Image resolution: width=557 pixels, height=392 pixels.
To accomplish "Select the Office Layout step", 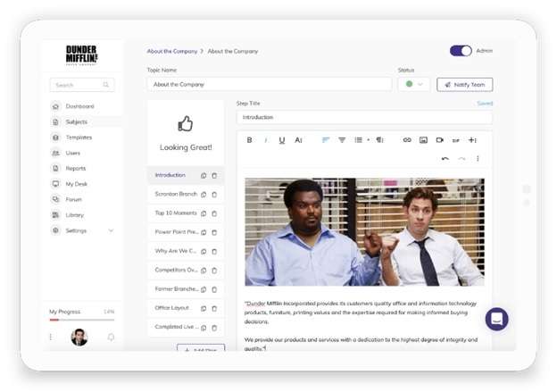I will coord(172,308).
